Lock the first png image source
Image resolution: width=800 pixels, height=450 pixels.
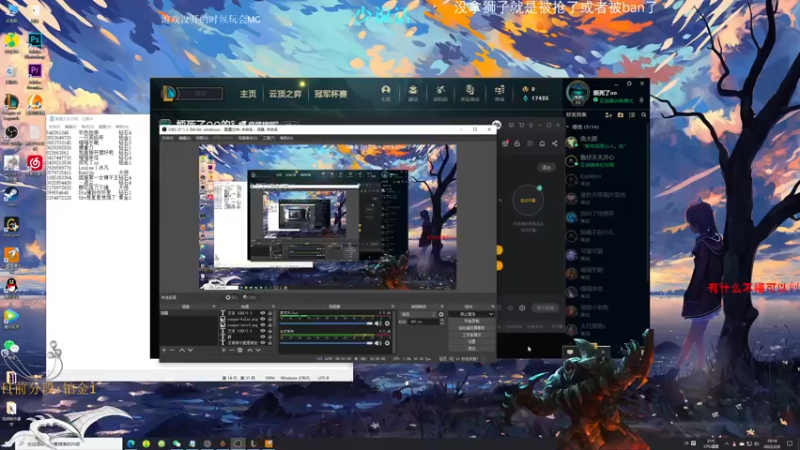pyautogui.click(x=270, y=319)
